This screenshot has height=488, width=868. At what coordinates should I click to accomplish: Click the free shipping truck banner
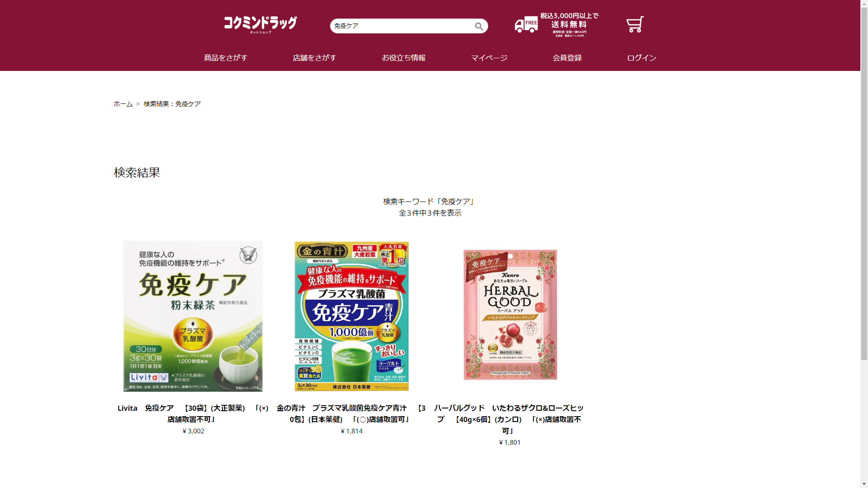[557, 25]
